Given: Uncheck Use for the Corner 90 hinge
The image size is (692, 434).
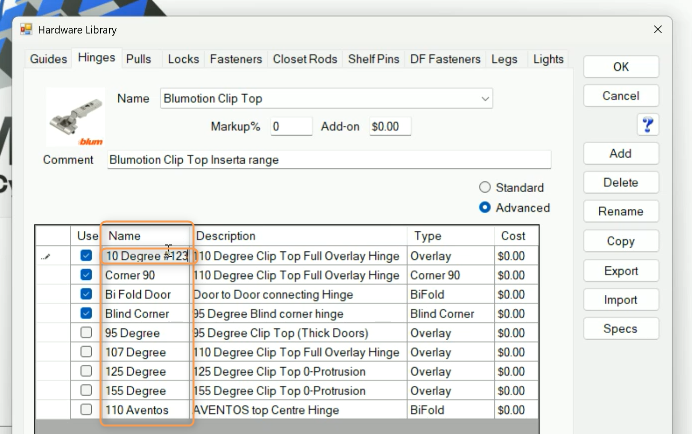Looking at the screenshot, I should (86, 275).
